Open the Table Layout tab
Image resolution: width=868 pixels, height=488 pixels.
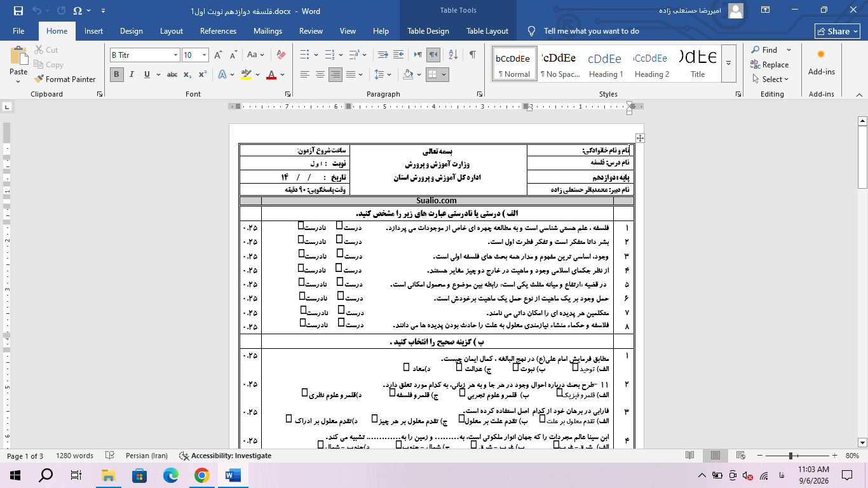[x=487, y=31]
